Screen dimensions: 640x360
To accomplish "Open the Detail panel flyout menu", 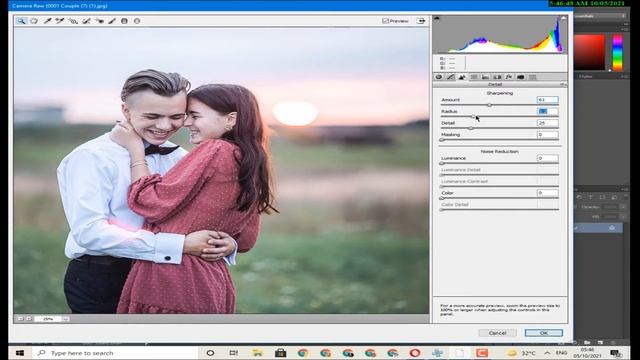I will (x=563, y=84).
